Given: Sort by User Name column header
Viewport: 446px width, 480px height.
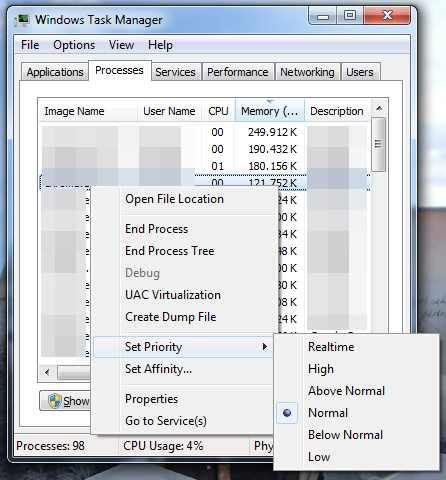Looking at the screenshot, I should click(x=169, y=111).
